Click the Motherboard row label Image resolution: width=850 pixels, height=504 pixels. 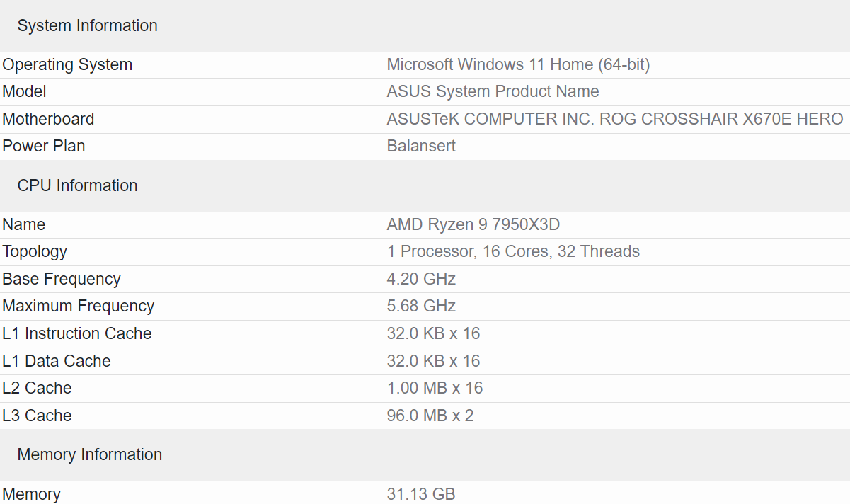[x=48, y=119]
